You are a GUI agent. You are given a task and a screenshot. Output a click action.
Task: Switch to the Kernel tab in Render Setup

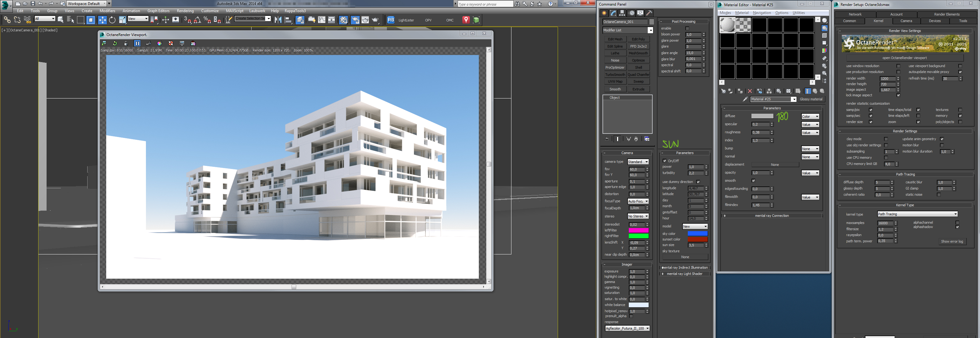tap(878, 21)
